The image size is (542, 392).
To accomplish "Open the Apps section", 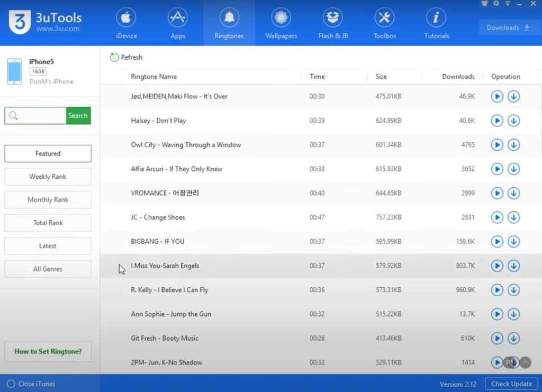I will click(x=178, y=23).
